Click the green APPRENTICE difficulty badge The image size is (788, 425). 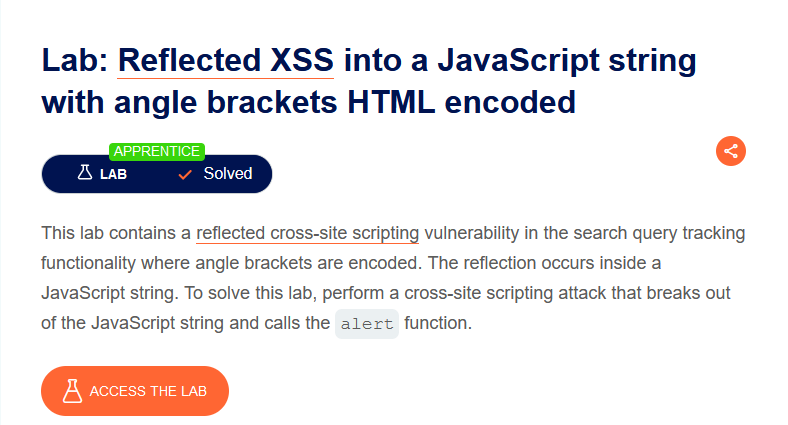pyautogui.click(x=157, y=151)
